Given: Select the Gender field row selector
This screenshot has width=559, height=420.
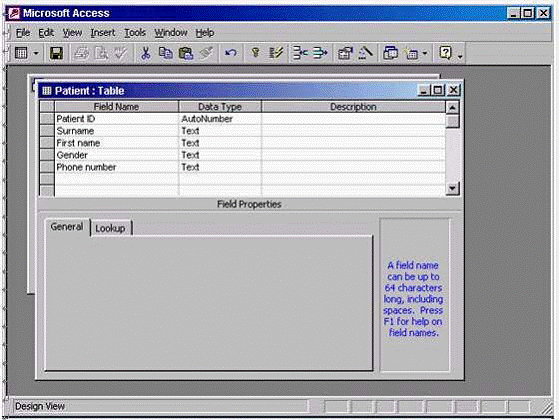Looking at the screenshot, I should pyautogui.click(x=47, y=155).
